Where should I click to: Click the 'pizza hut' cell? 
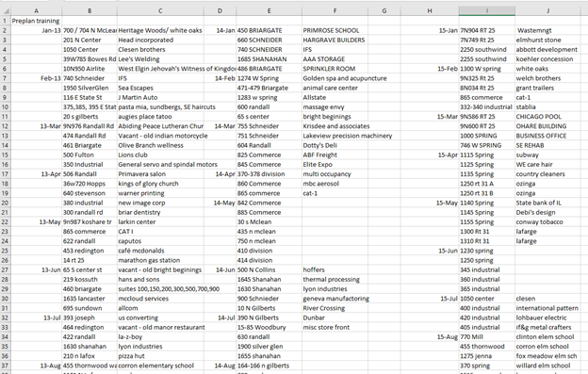pos(160,356)
